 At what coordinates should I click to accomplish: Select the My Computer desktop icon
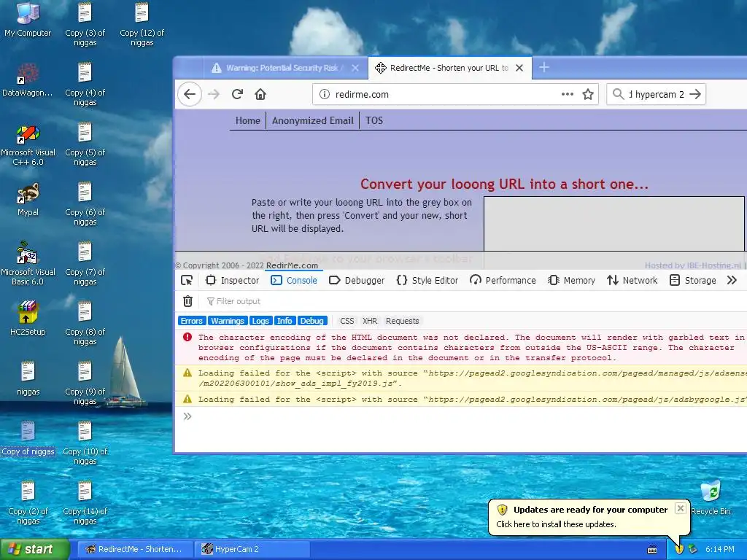[28, 20]
